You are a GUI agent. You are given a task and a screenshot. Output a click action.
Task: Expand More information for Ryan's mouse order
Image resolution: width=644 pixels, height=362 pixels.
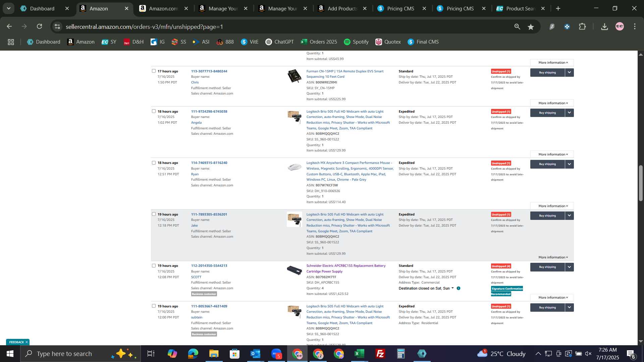pos(552,206)
